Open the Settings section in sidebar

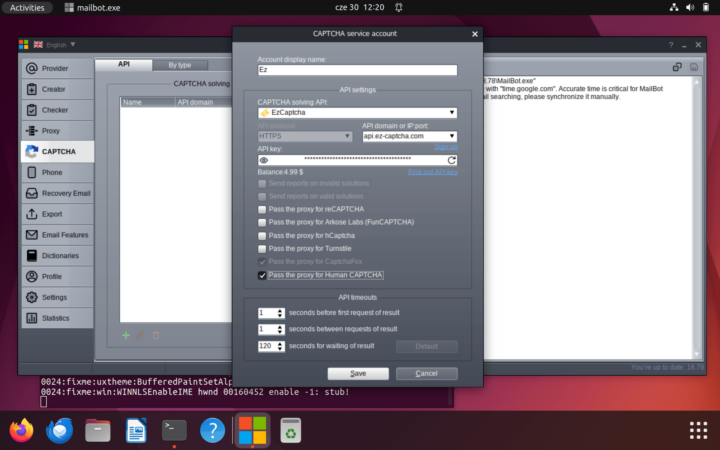(57, 297)
